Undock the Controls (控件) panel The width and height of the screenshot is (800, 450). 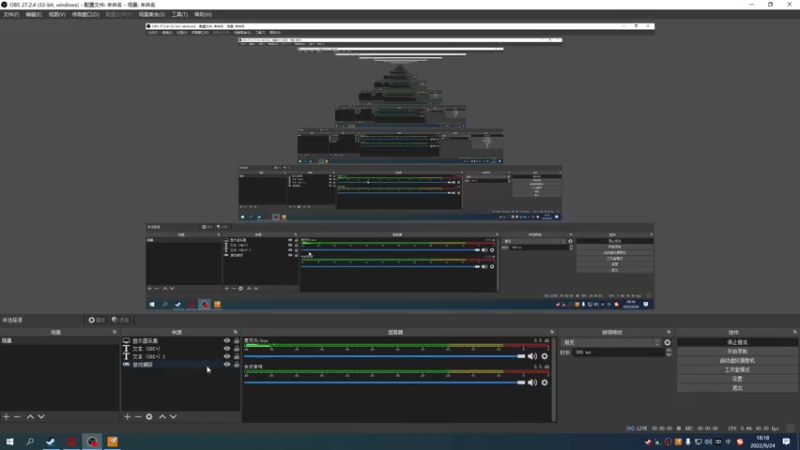[794, 332]
